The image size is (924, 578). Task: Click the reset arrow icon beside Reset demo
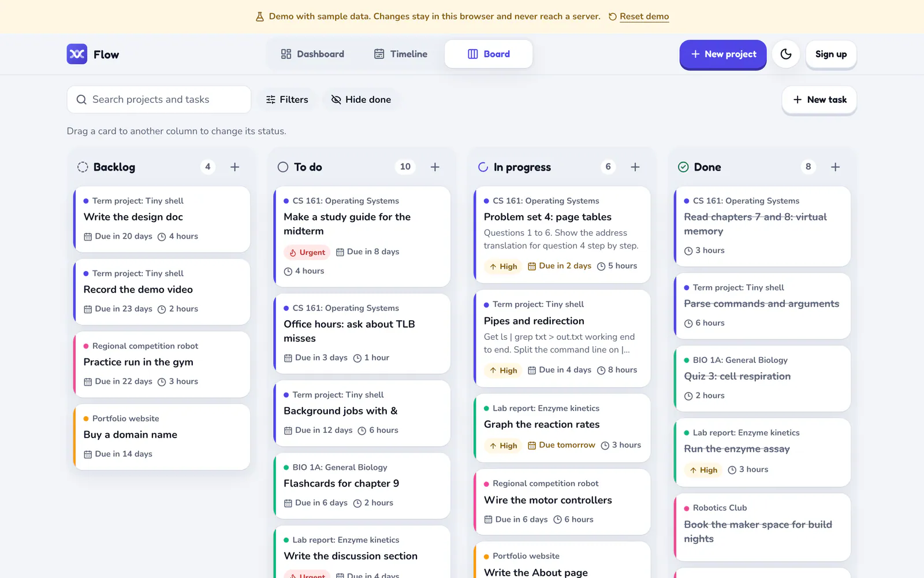[613, 17]
